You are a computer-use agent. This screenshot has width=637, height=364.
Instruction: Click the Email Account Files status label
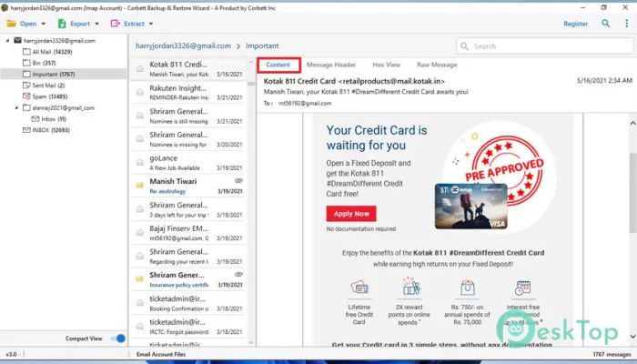click(x=161, y=354)
